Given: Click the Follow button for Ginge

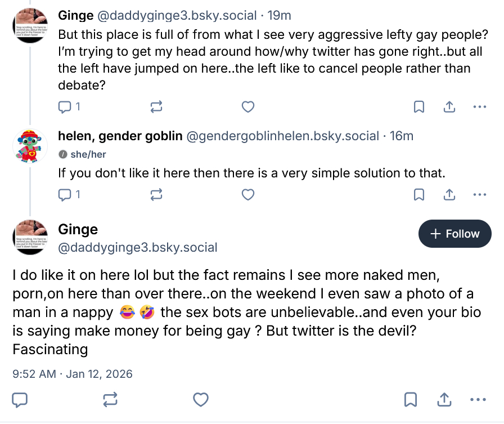Looking at the screenshot, I should (x=454, y=234).
